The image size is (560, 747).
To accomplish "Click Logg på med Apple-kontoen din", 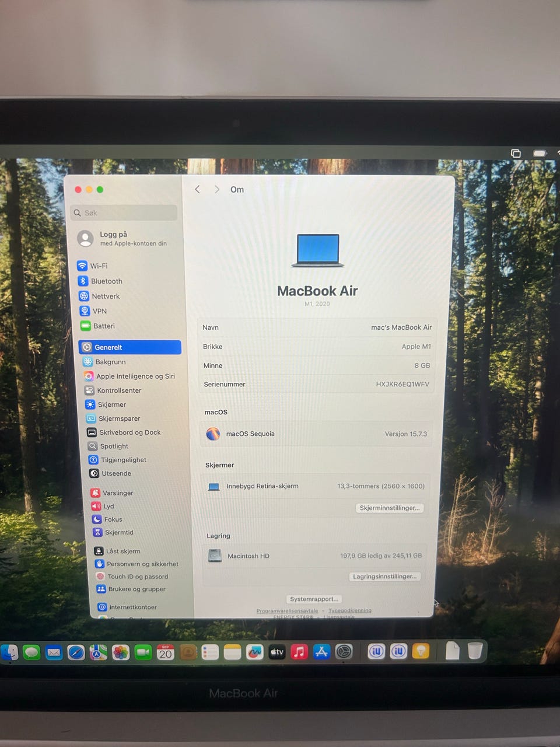I will click(123, 238).
